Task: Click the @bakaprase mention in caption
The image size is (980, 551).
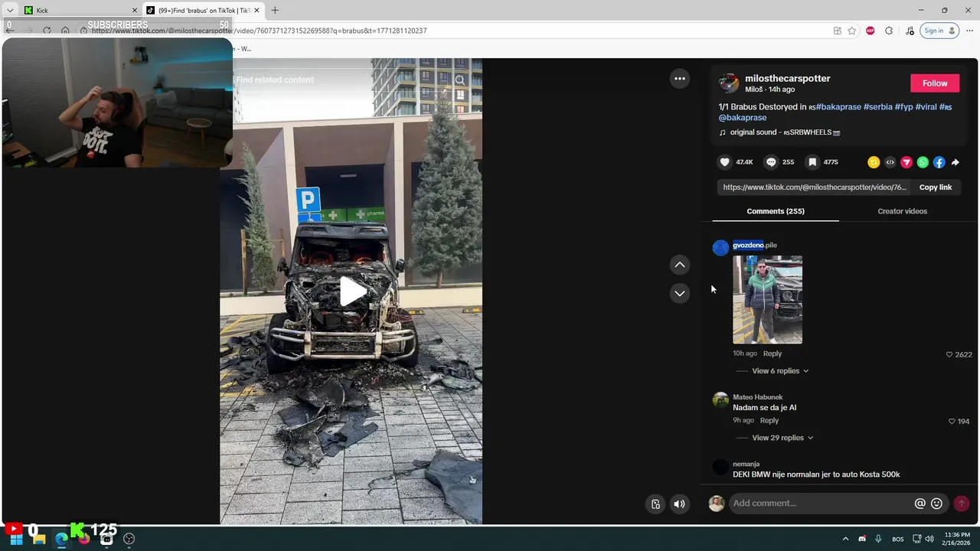Action: coord(742,118)
